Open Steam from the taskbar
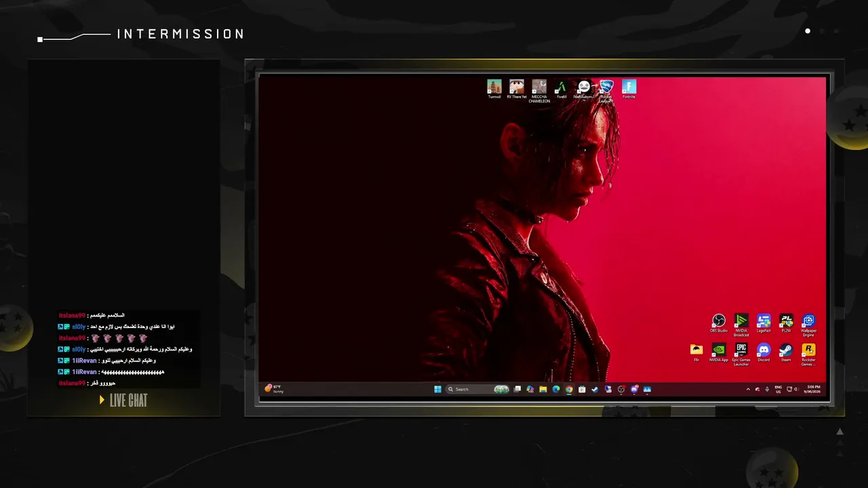This screenshot has width=868, height=488. pos(595,389)
